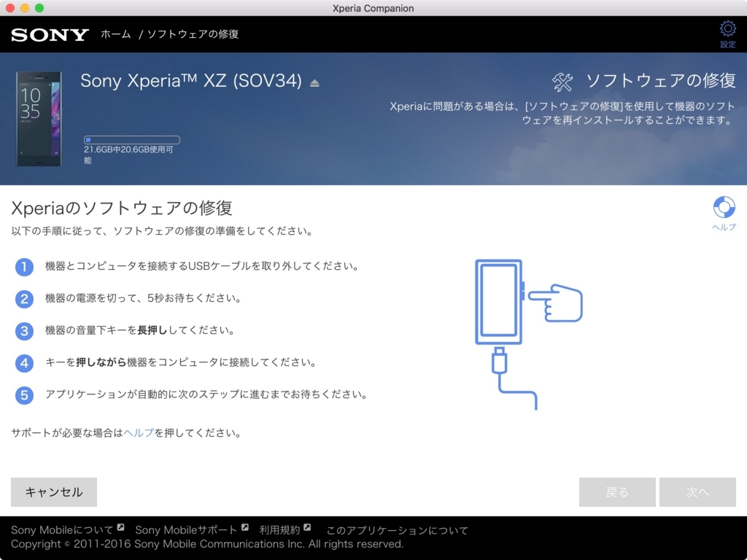Click the step text 音量下キーを長押し
747x560 pixels.
(140, 330)
